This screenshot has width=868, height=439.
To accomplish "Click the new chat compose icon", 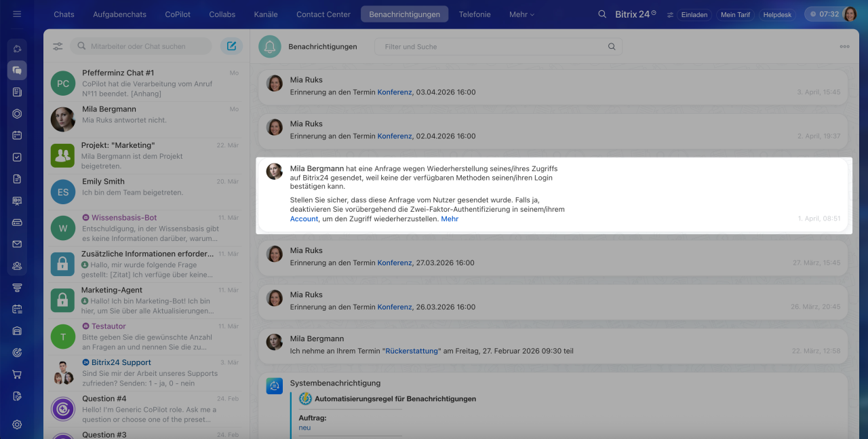I will point(231,46).
